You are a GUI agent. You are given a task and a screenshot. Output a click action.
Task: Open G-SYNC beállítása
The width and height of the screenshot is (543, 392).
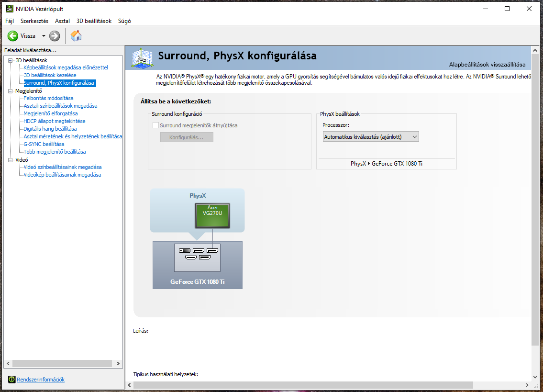pos(44,144)
